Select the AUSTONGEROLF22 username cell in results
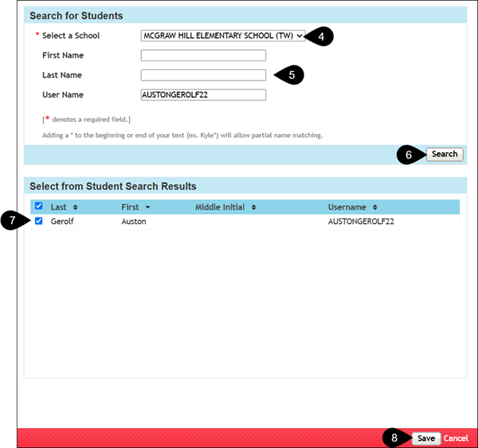 361,222
